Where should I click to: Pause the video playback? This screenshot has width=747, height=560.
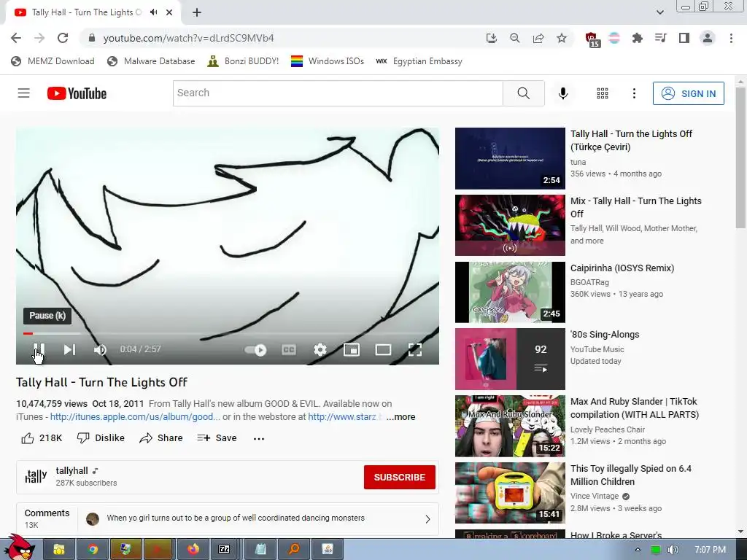pos(39,349)
